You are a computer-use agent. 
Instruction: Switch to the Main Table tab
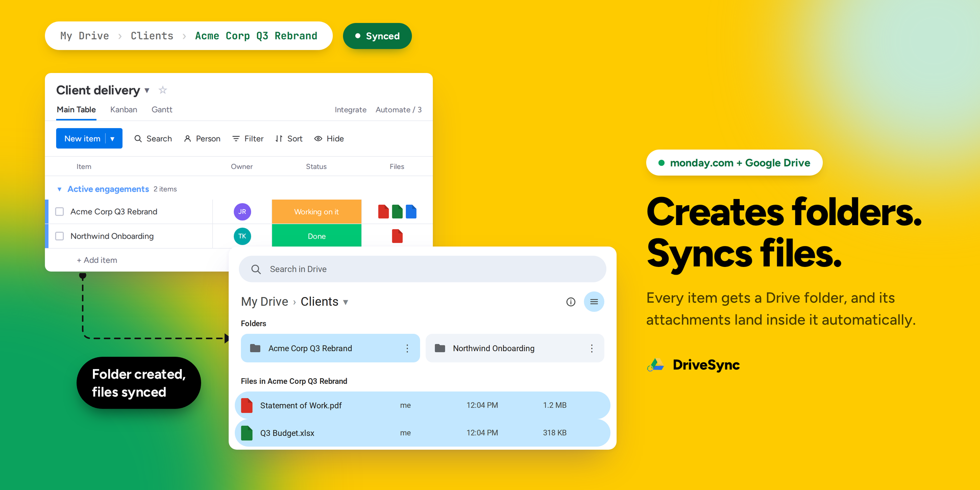click(76, 110)
